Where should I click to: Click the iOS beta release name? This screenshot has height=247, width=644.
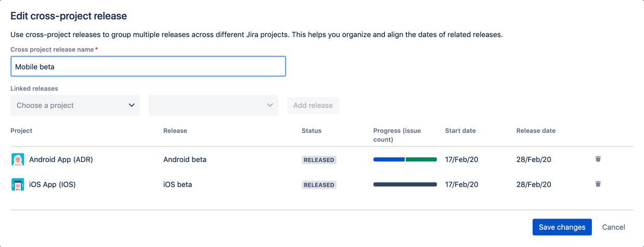pyautogui.click(x=177, y=184)
